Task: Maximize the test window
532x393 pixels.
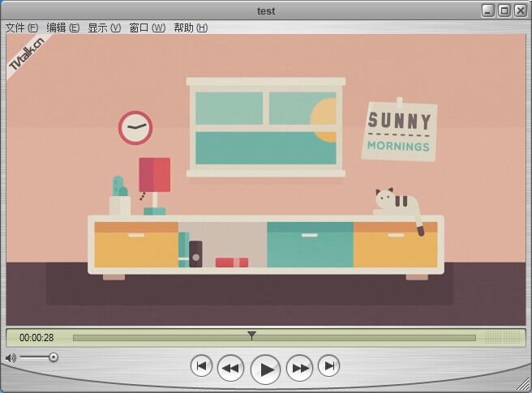Action: (504, 11)
